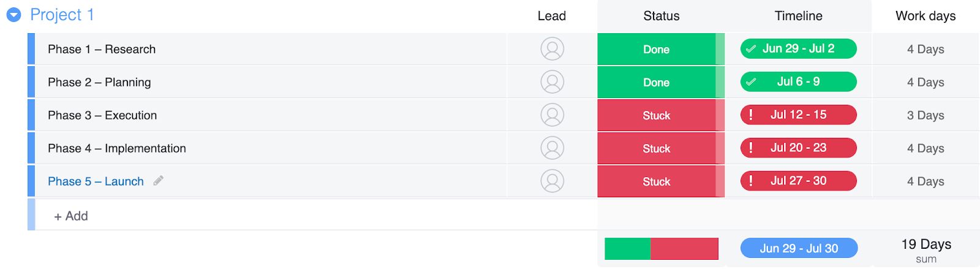The height and width of the screenshot is (269, 980).
Task: Select the Timeline column header
Action: tap(799, 16)
